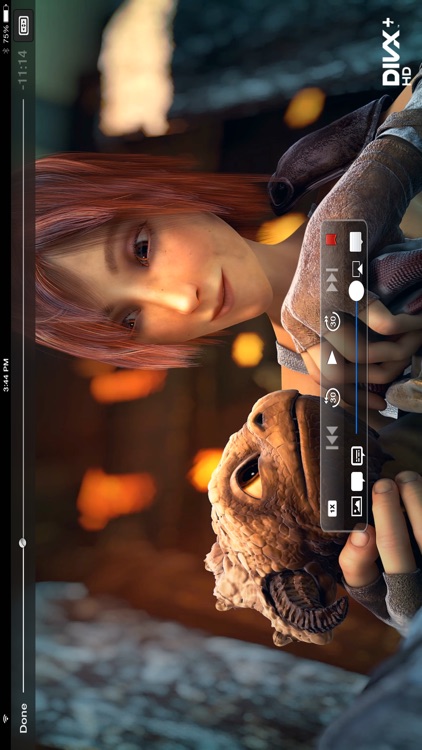This screenshot has width=422, height=750.
Task: Skip to the next track
Action: [332, 280]
